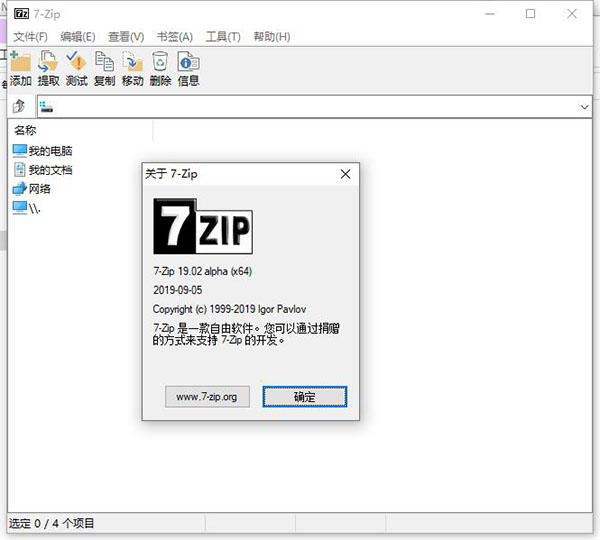Open the 帮助(H) menu
This screenshot has width=600, height=540.
(x=272, y=37)
